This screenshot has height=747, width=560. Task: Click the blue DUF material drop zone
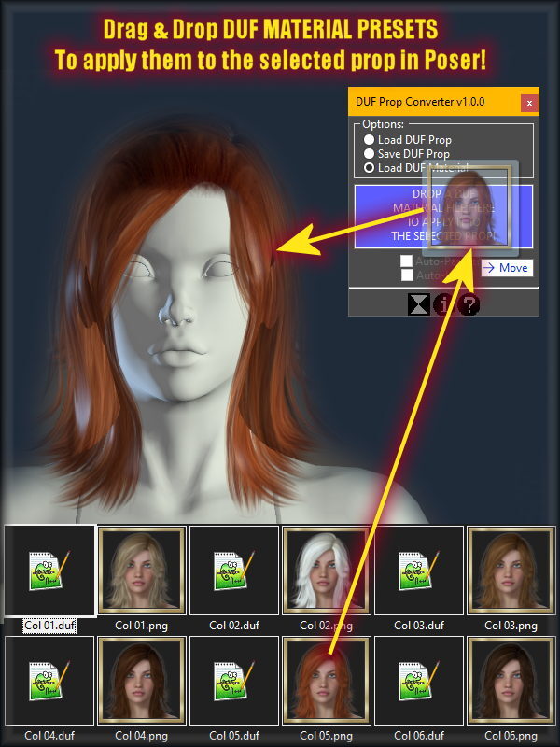[442, 217]
